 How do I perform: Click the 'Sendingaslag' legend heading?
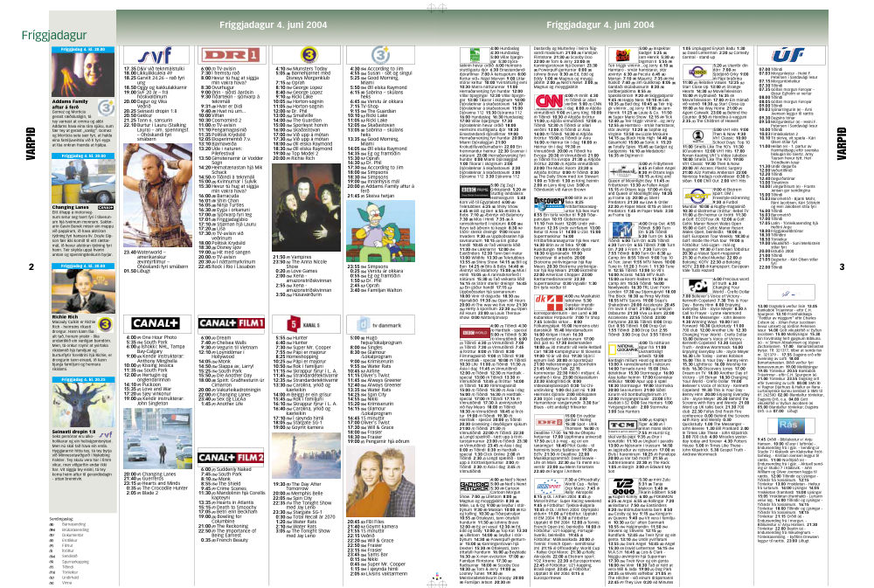click(x=61, y=518)
